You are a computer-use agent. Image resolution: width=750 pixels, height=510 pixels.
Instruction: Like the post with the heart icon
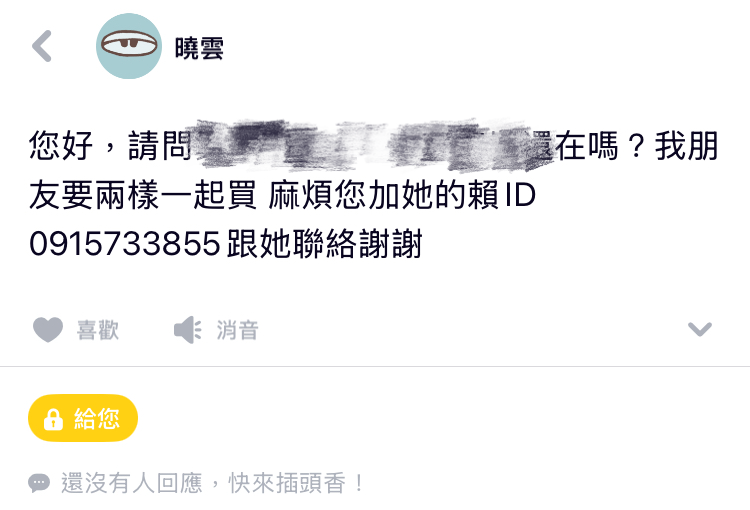(x=48, y=330)
